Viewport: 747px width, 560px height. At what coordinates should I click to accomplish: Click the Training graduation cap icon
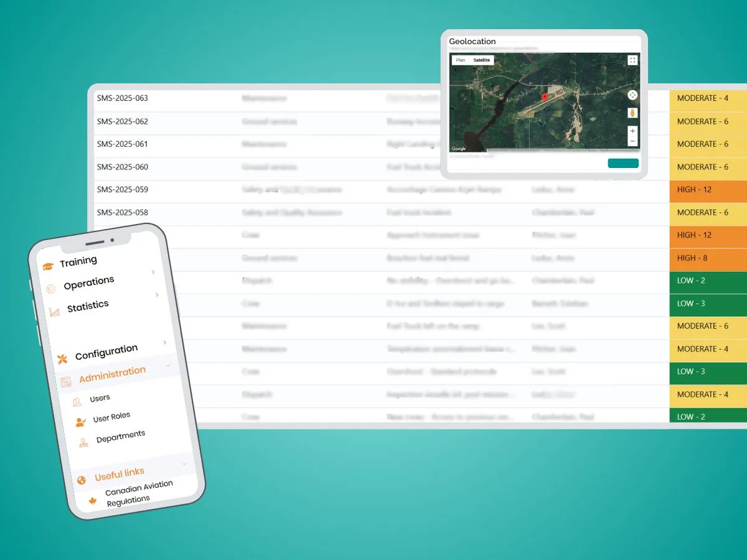[x=48, y=266]
